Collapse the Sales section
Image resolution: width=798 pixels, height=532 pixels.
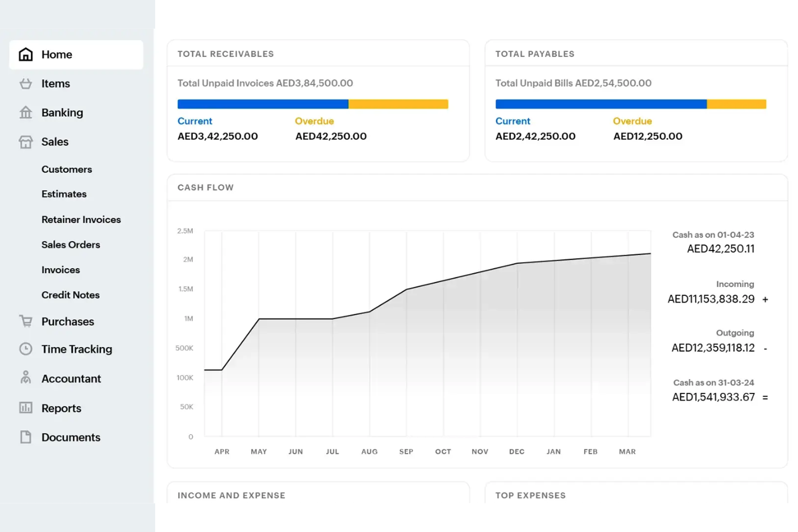pos(55,142)
